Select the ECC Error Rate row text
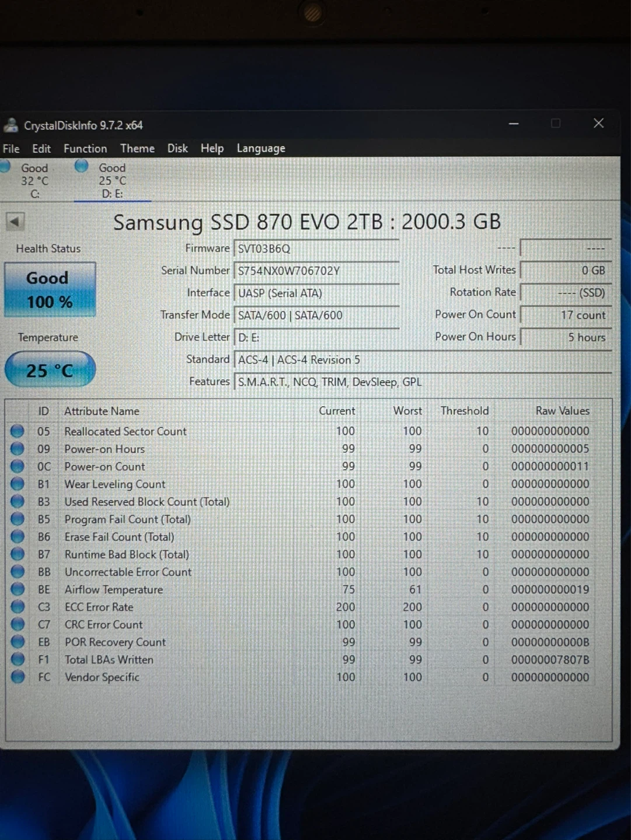The height and width of the screenshot is (840, 631). click(99, 607)
